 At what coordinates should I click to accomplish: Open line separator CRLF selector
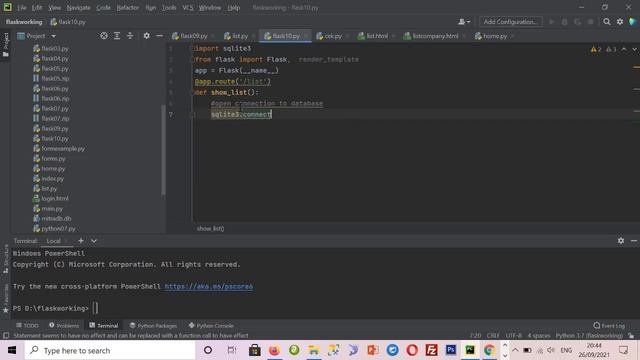click(493, 336)
